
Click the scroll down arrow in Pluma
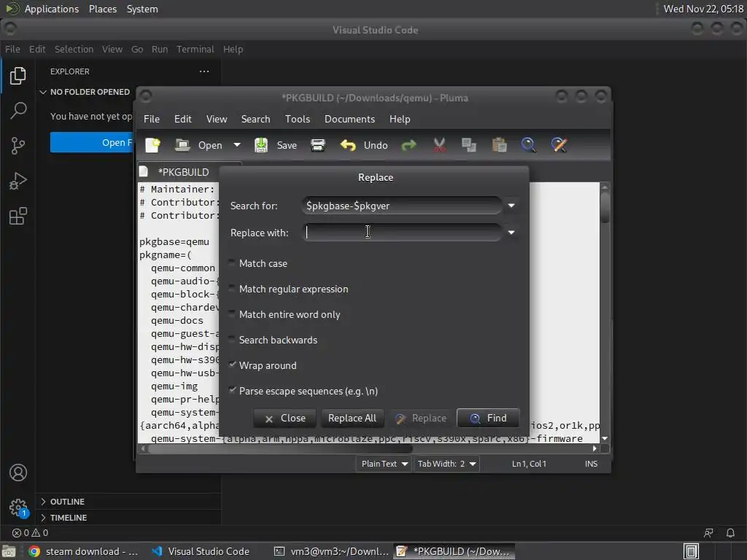coord(605,438)
